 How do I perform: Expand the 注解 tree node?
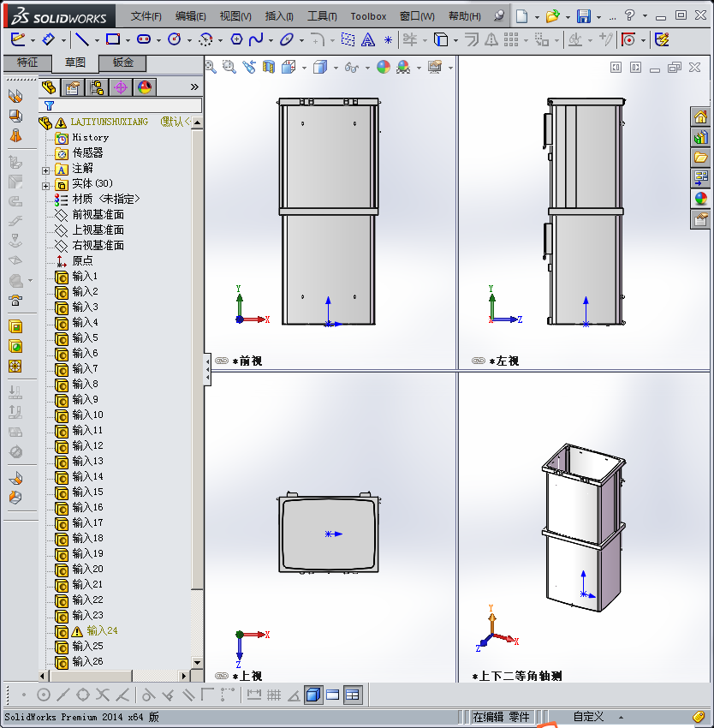tap(45, 170)
